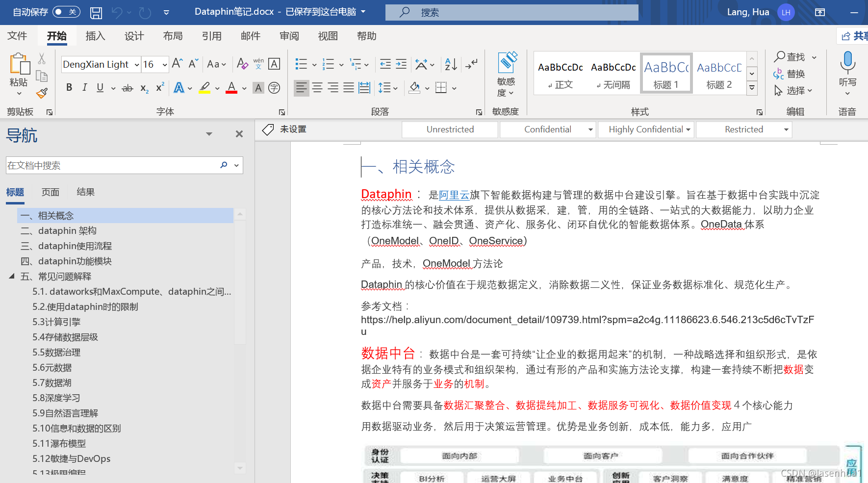Click the phonetic guide wén icon
The width and height of the screenshot is (868, 483).
click(258, 64)
